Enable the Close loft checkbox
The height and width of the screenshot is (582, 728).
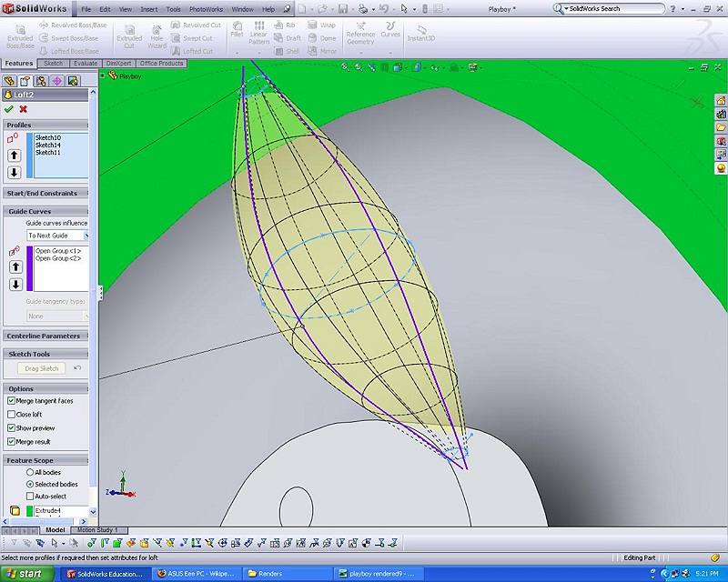[x=12, y=415]
